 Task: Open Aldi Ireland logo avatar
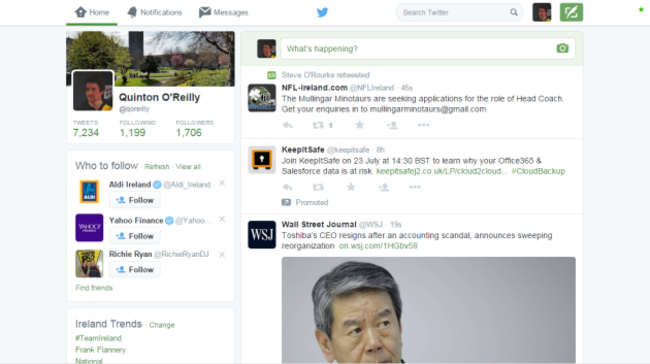[x=89, y=192]
